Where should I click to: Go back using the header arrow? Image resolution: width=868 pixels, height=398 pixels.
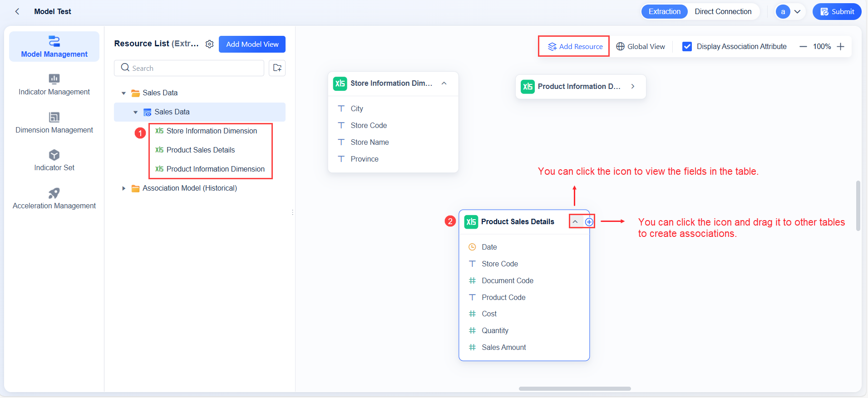click(17, 11)
